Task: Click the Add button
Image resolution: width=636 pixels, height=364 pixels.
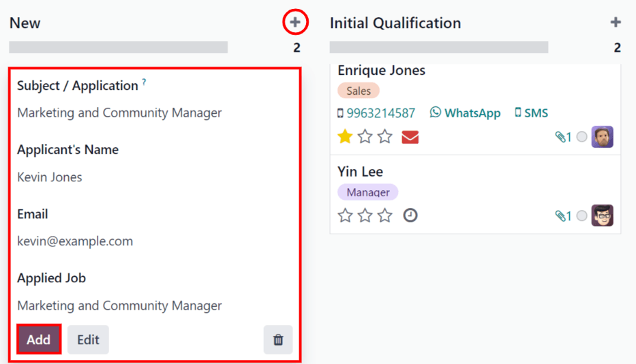Action: pos(39,339)
